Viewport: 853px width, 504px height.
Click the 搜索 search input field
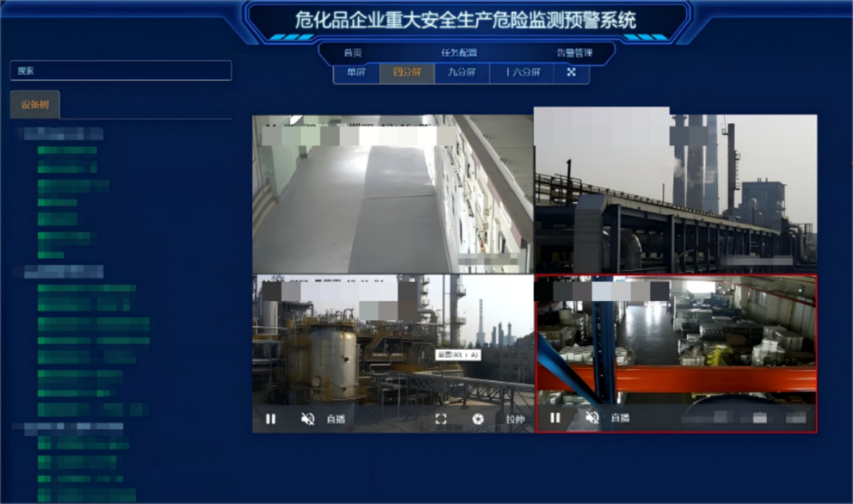coord(120,71)
